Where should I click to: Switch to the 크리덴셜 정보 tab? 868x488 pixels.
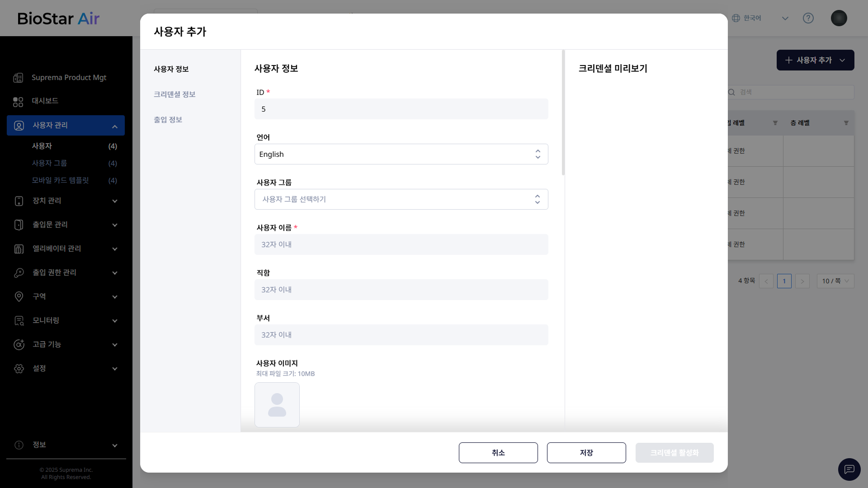(175, 94)
